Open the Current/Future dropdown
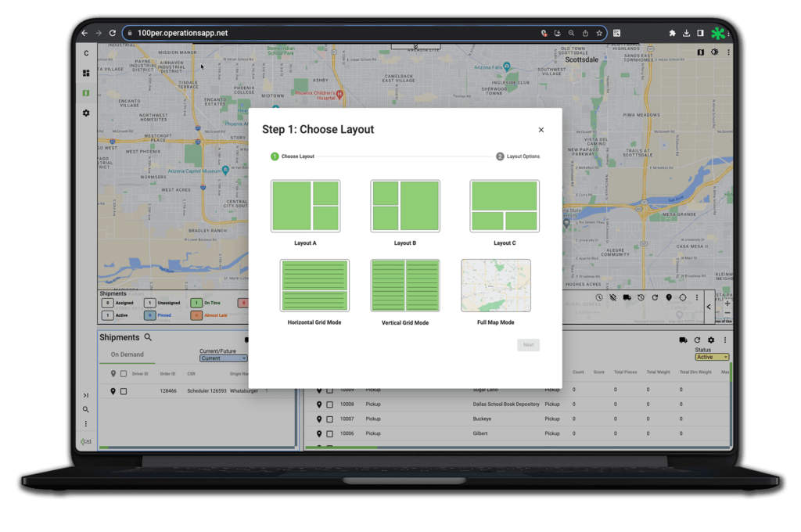801x532 pixels. (x=223, y=359)
